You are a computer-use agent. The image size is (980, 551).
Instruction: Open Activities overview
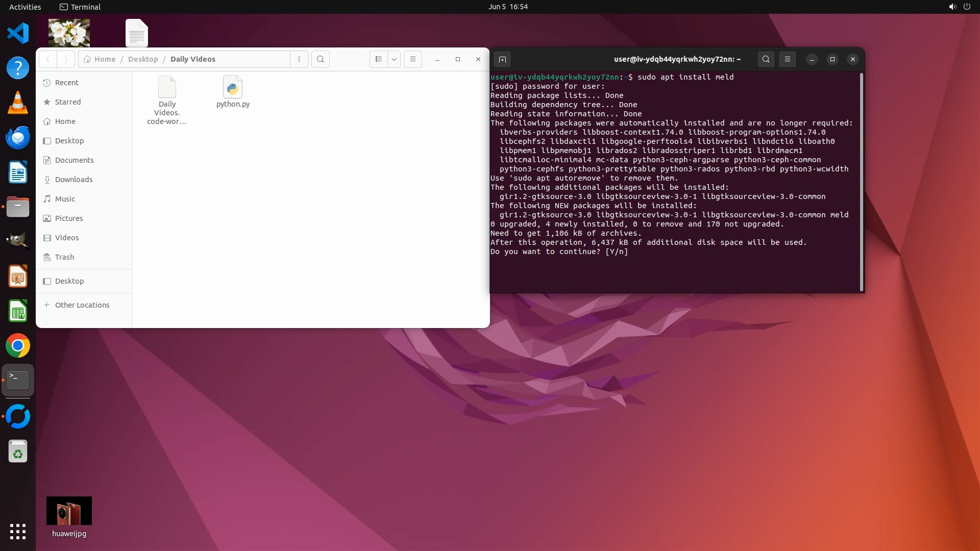[x=25, y=7]
